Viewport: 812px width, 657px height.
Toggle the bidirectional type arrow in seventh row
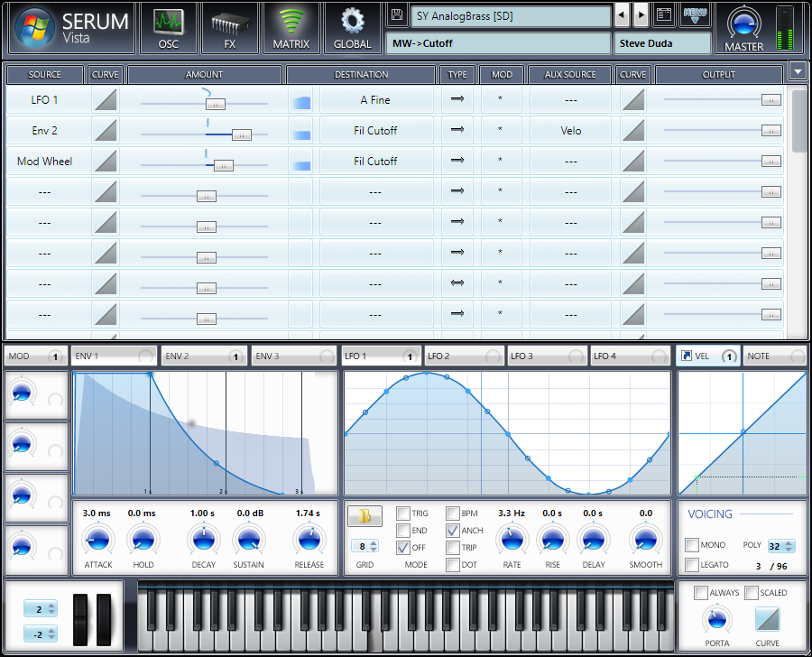[457, 283]
